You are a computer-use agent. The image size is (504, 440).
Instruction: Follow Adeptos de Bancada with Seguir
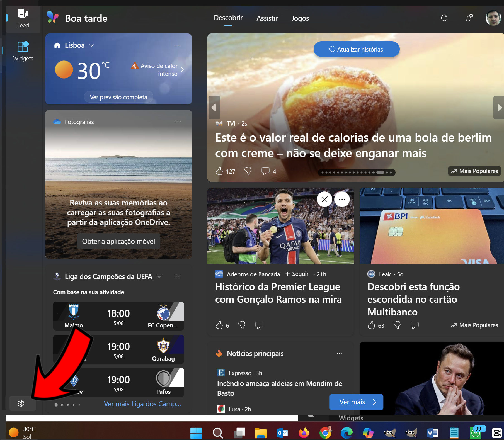click(x=297, y=274)
